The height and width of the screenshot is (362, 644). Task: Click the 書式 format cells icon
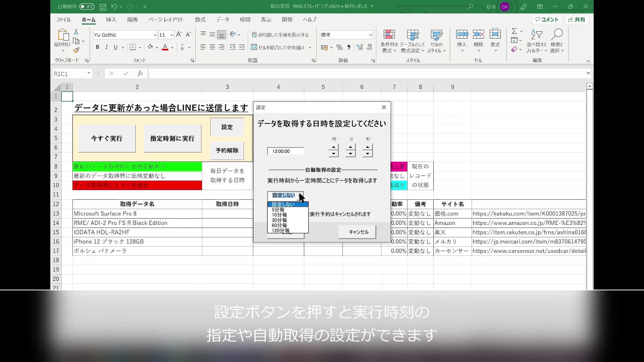pos(495,34)
